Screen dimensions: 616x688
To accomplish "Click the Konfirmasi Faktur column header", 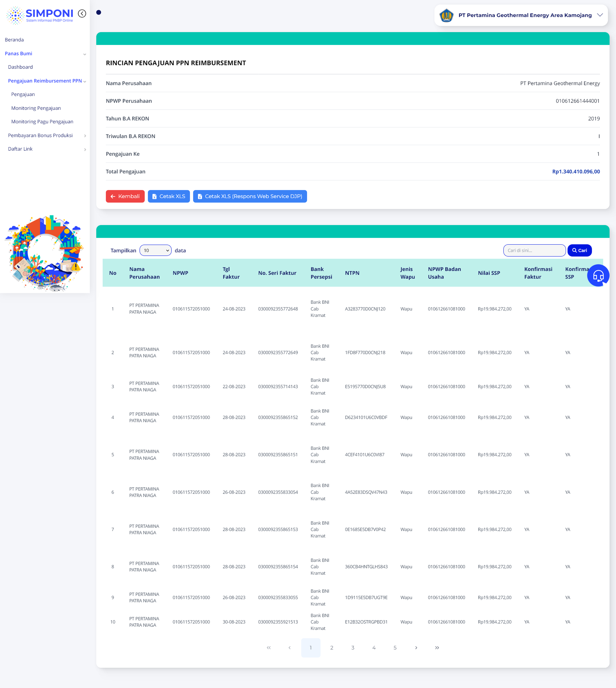I will (538, 273).
